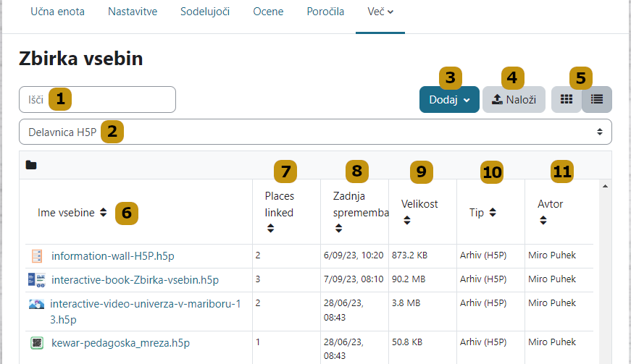Screen dimensions: 631x364
Task: Click the file list vertical scrollbar
Action: [606, 275]
